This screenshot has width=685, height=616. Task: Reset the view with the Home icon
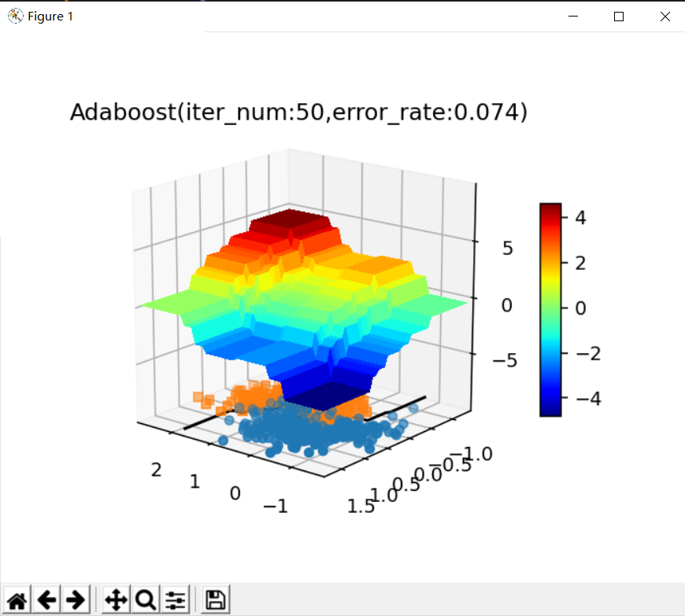pos(17,599)
